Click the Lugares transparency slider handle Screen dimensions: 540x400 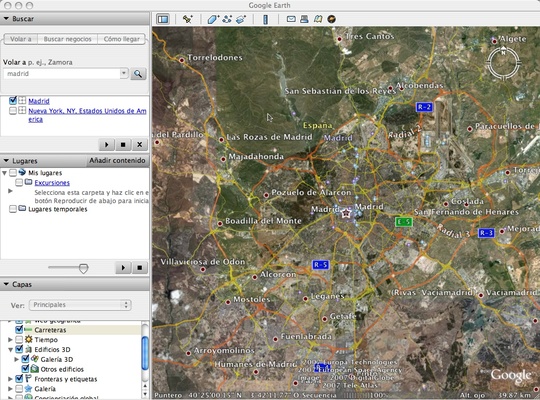[x=83, y=268]
